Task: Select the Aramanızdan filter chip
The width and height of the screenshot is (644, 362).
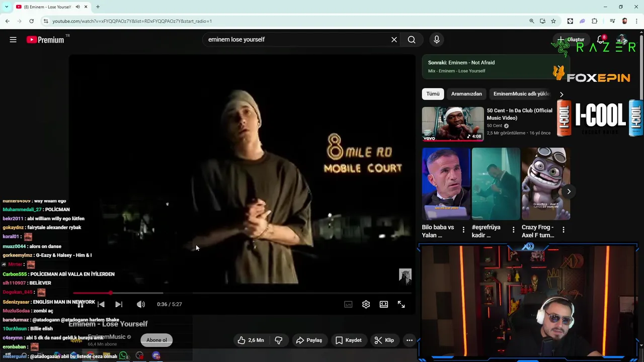Action: click(466, 94)
